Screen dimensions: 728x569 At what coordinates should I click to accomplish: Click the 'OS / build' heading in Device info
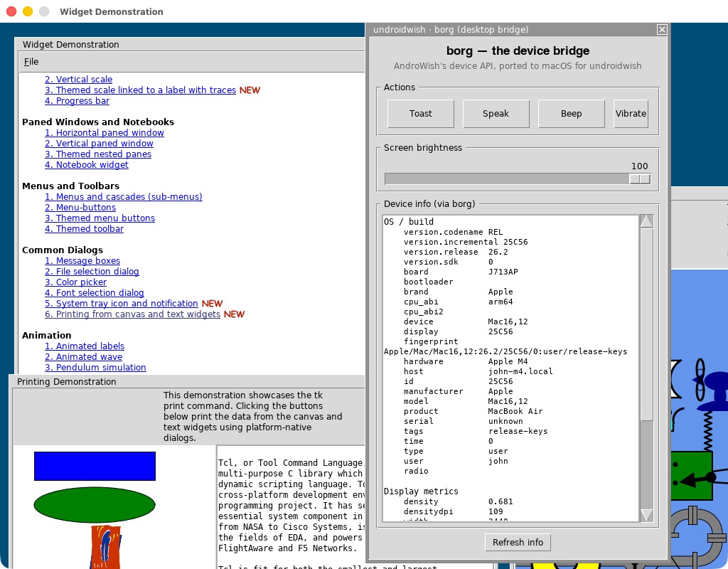pyautogui.click(x=409, y=222)
